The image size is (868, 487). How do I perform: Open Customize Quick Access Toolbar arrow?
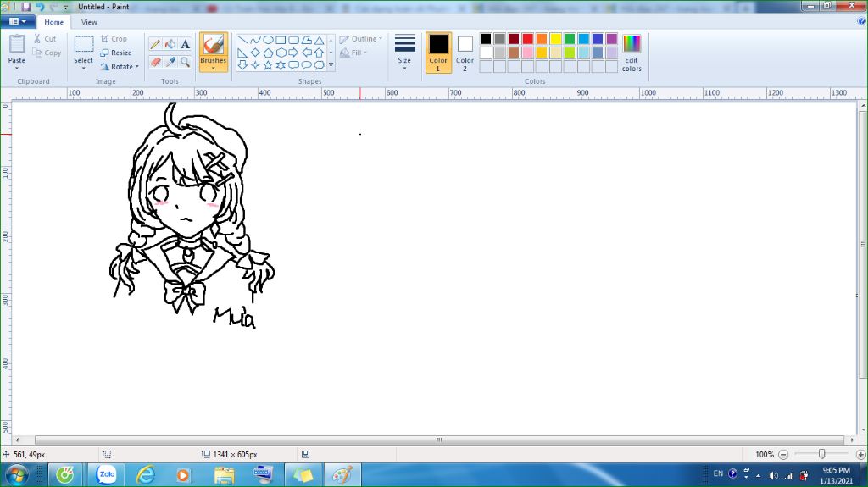coord(65,7)
